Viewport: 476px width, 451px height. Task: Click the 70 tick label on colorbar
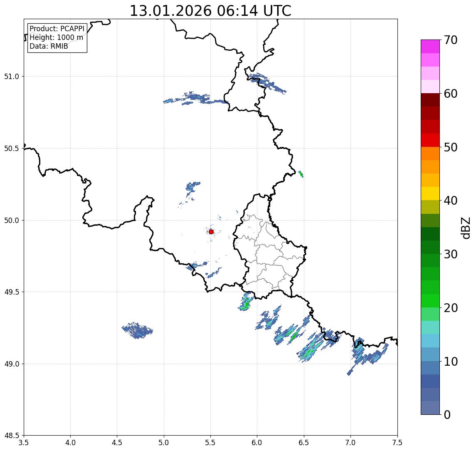(x=451, y=40)
